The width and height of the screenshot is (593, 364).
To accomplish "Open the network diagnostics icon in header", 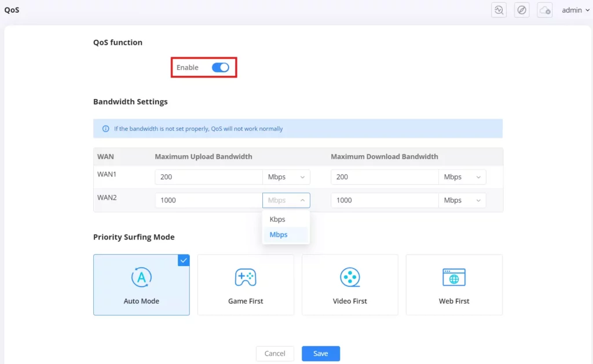I will tap(499, 10).
